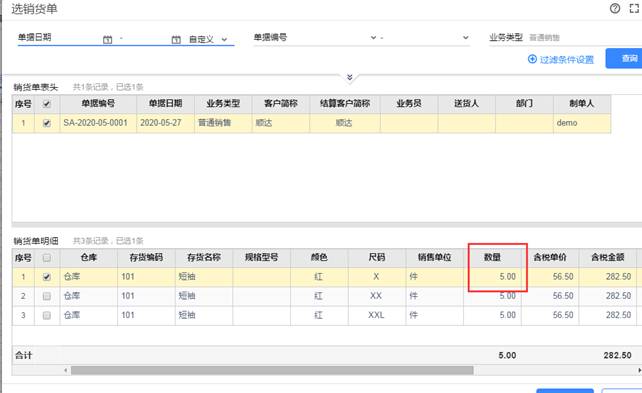Screen dimensions: 642x393
Task: Sort by 单据编号 column header
Action: (x=98, y=104)
